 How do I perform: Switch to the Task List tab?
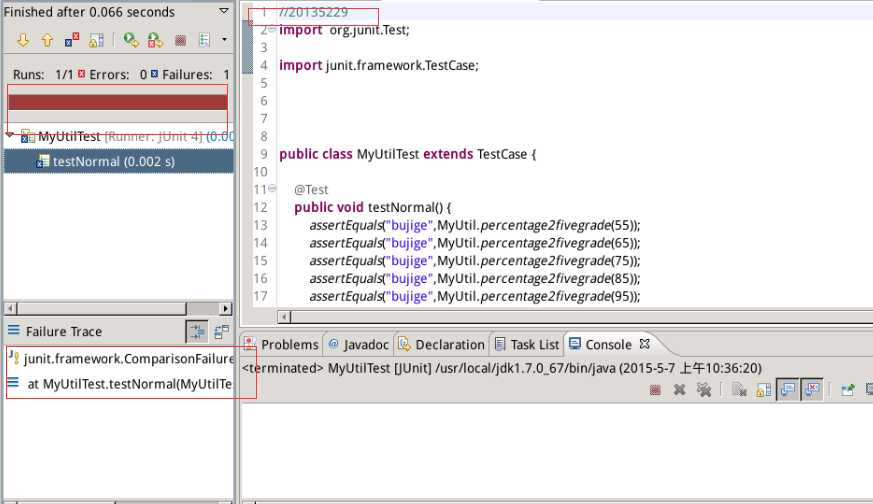527,345
